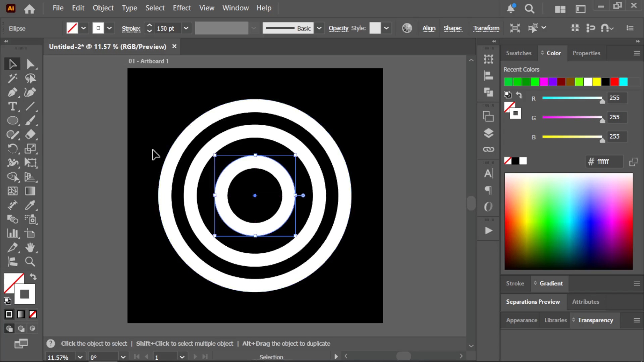Open the Basic brush definition dropdown
Image resolution: width=644 pixels, height=362 pixels.
(x=319, y=28)
